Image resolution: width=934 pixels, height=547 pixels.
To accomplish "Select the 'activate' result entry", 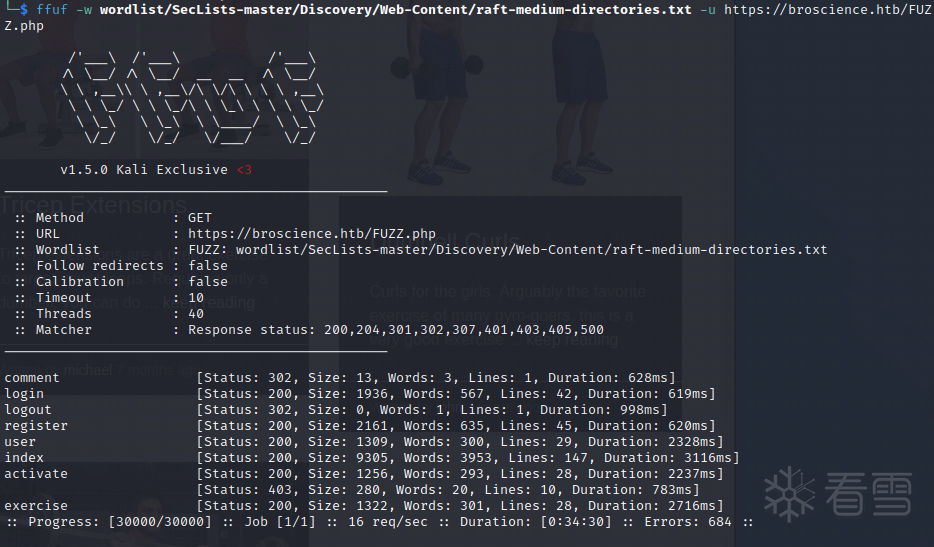I will [364, 474].
